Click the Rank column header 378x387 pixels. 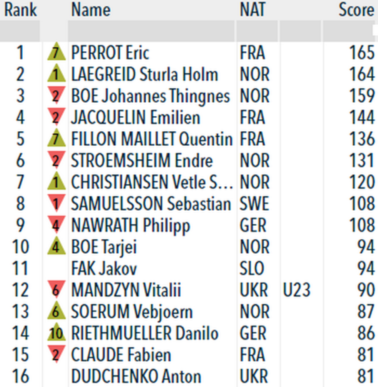(20, 9)
